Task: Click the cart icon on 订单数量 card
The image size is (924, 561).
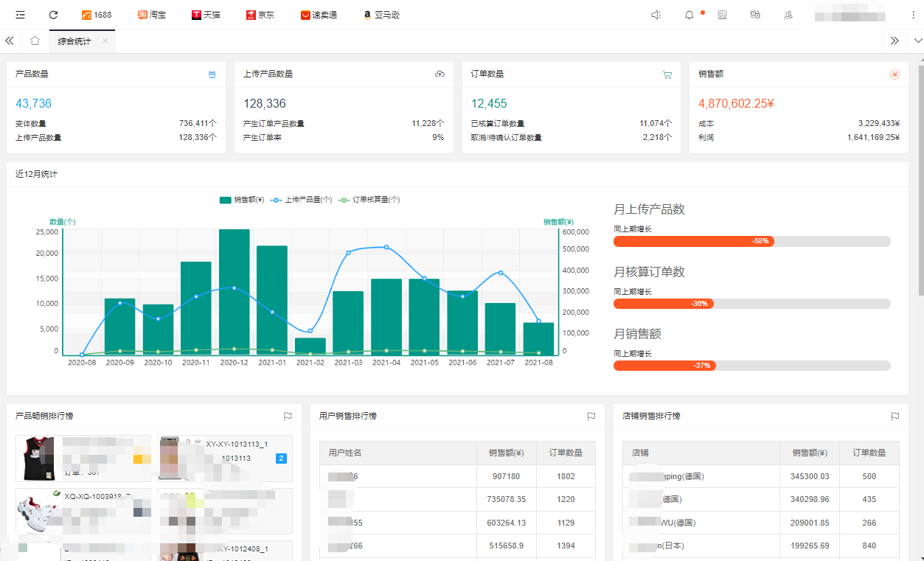Action: coord(667,74)
